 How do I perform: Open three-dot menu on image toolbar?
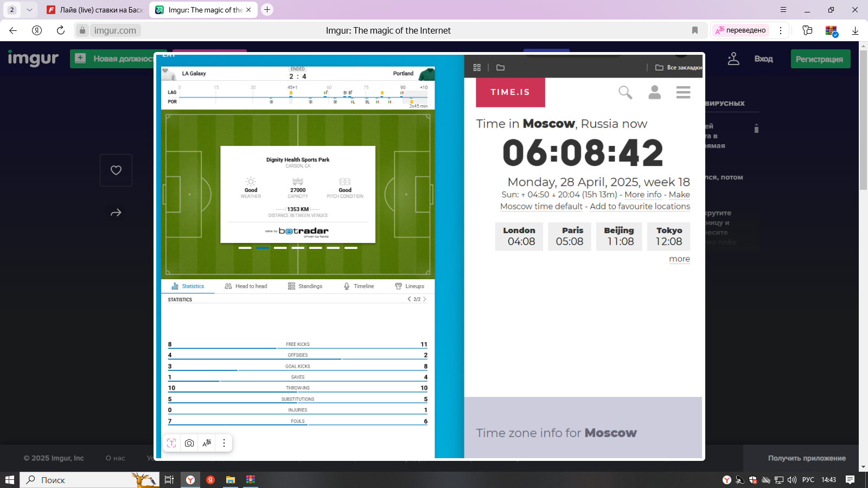(x=224, y=443)
